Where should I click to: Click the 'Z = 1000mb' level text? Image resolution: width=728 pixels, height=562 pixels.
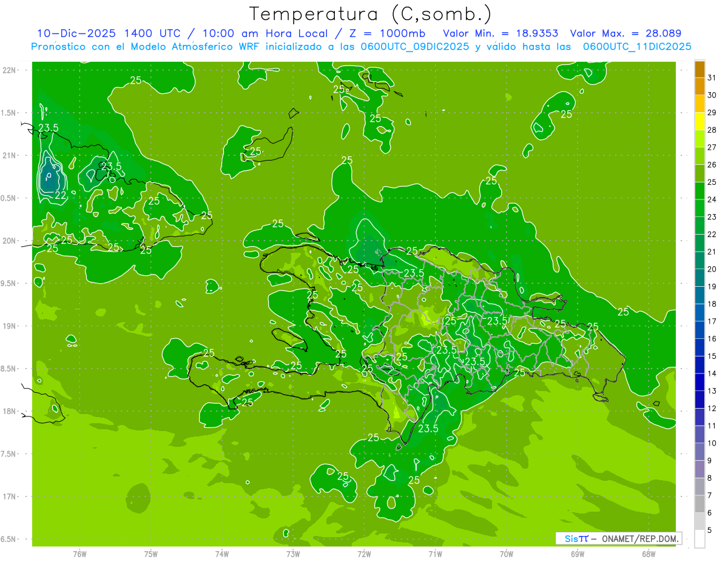click(x=386, y=33)
